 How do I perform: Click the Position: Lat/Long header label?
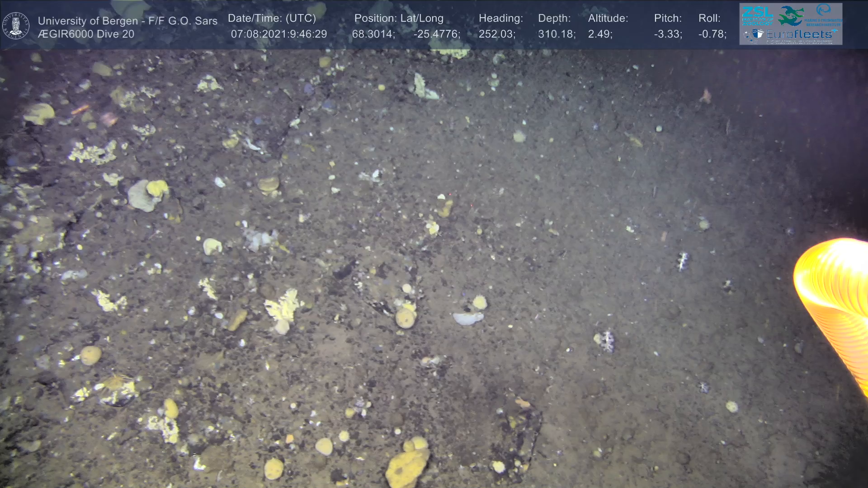399,19
